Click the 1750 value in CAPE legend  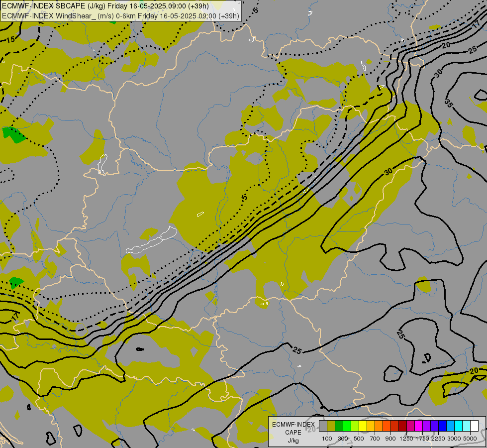coord(422,439)
